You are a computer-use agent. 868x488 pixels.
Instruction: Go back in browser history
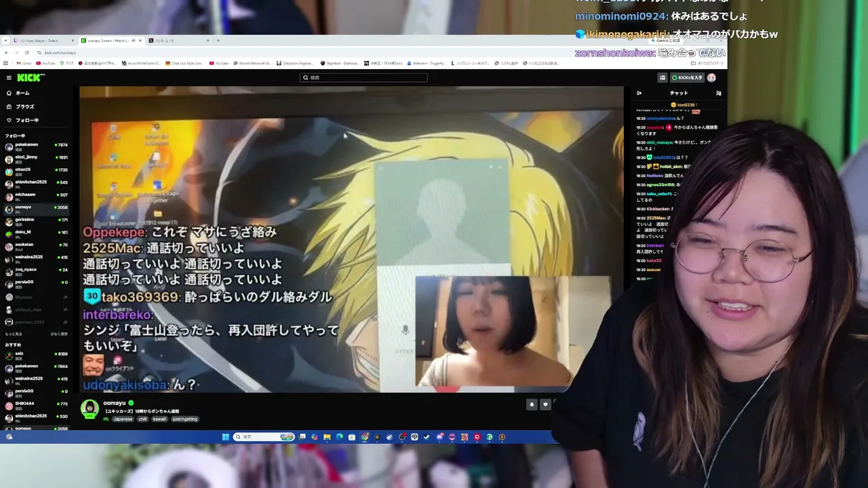click(7, 52)
